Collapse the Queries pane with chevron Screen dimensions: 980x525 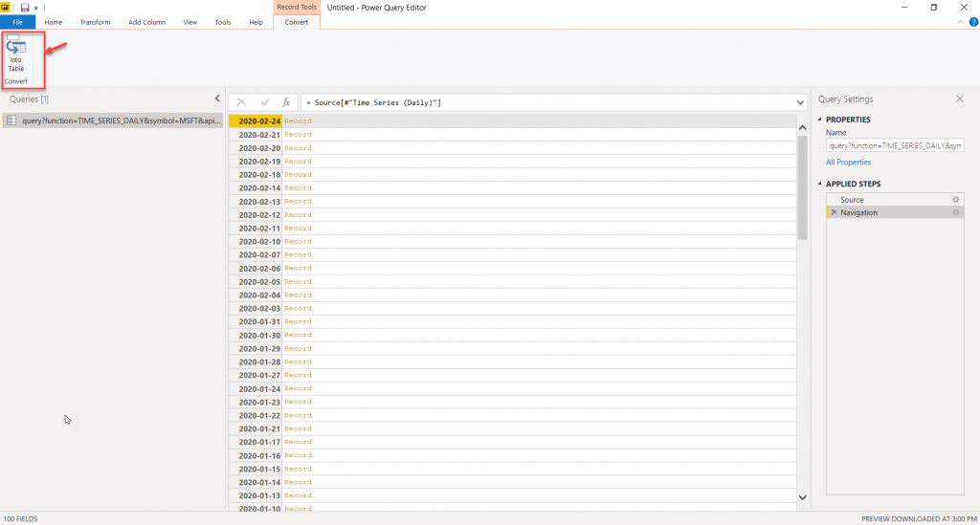(217, 98)
